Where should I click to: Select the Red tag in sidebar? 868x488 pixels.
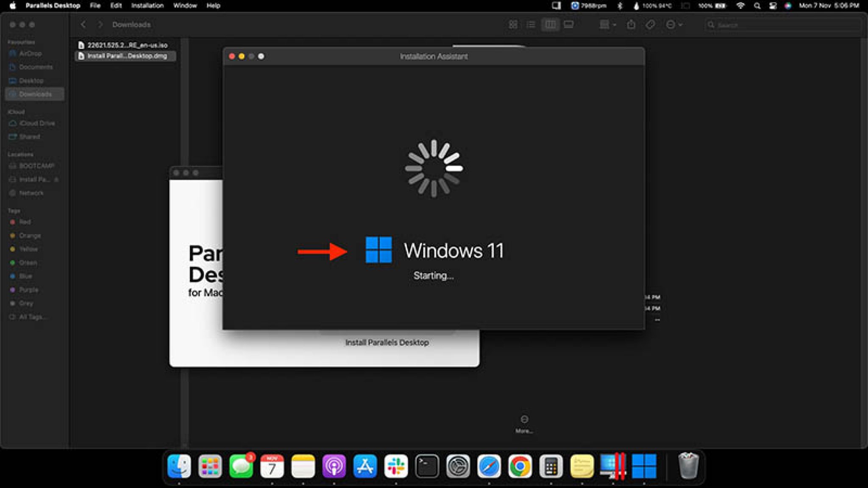coord(20,222)
